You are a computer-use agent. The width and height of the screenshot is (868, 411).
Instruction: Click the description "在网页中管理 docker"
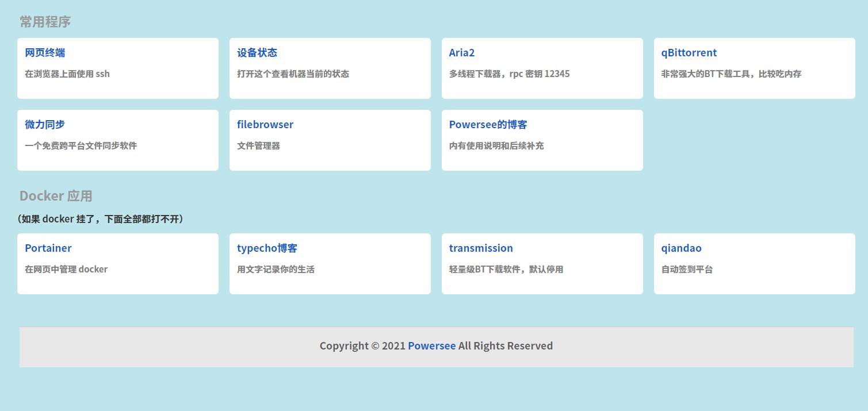[66, 270]
